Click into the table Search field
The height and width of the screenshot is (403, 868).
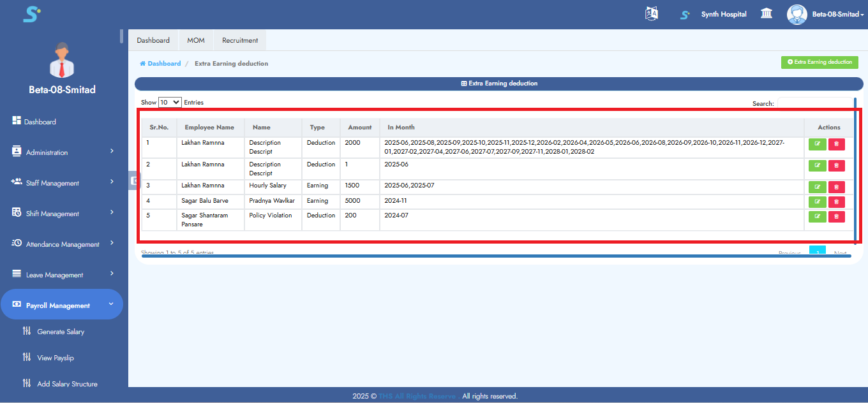pos(814,103)
